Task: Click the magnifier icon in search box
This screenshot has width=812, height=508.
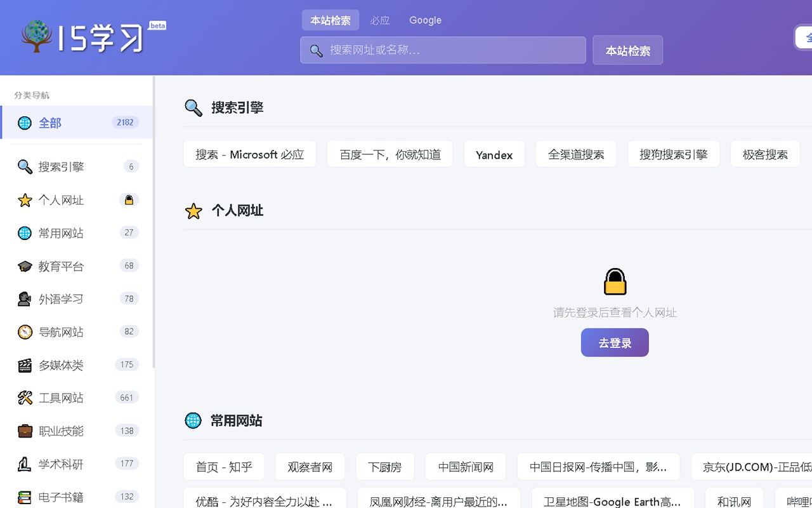Action: 316,50
